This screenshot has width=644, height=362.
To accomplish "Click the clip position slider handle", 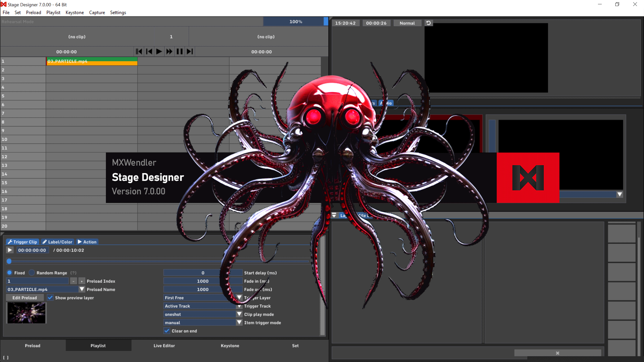I will (9, 261).
